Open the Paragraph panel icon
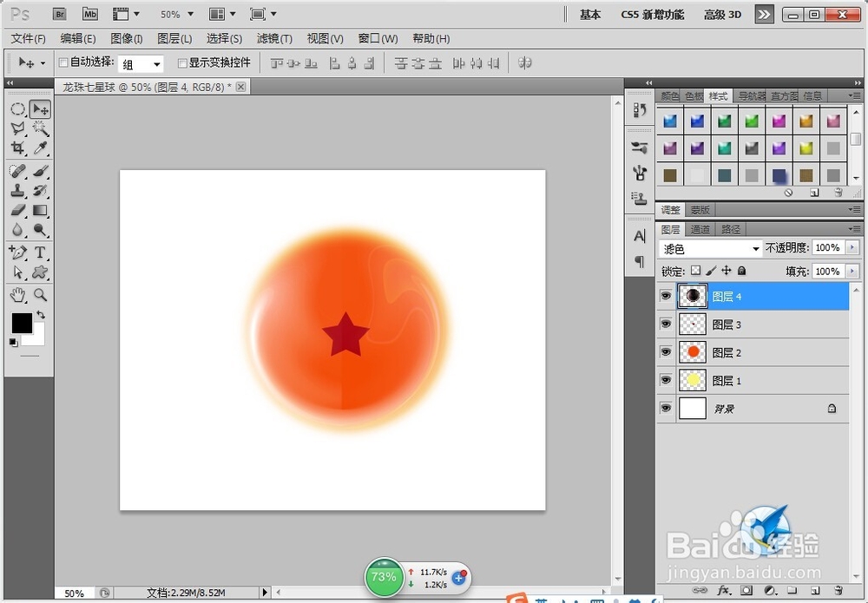Screen dimensions: 868x603 click(640, 261)
